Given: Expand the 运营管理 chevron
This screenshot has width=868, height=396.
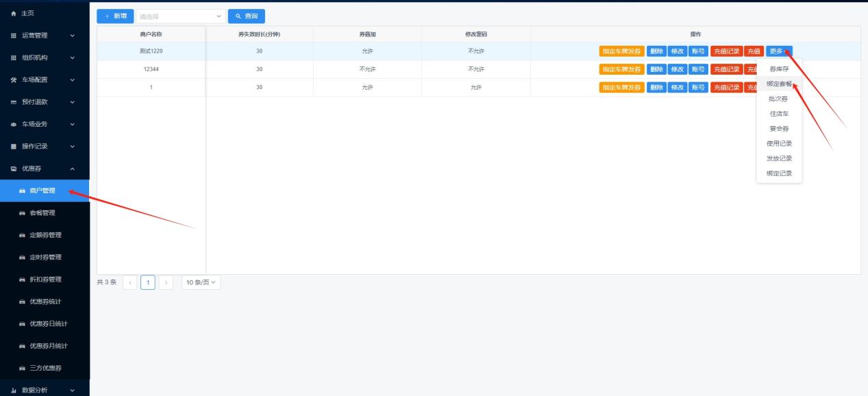Looking at the screenshot, I should coord(73,35).
